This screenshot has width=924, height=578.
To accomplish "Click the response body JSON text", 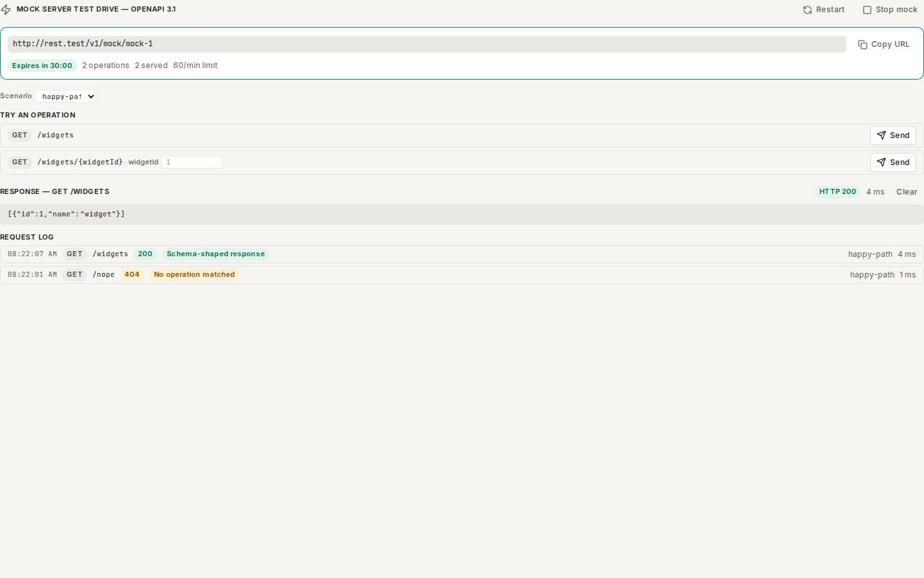I will tap(67, 215).
